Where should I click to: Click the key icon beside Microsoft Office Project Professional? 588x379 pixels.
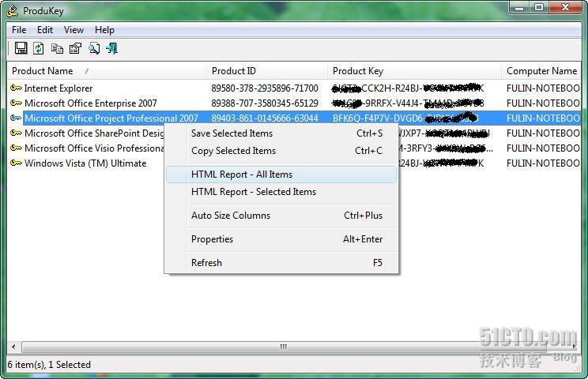[x=16, y=118]
